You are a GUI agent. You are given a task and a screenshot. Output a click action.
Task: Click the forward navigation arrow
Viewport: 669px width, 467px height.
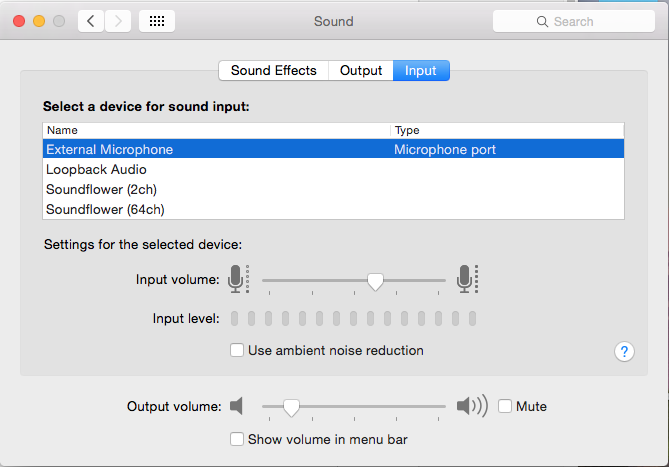pos(118,21)
